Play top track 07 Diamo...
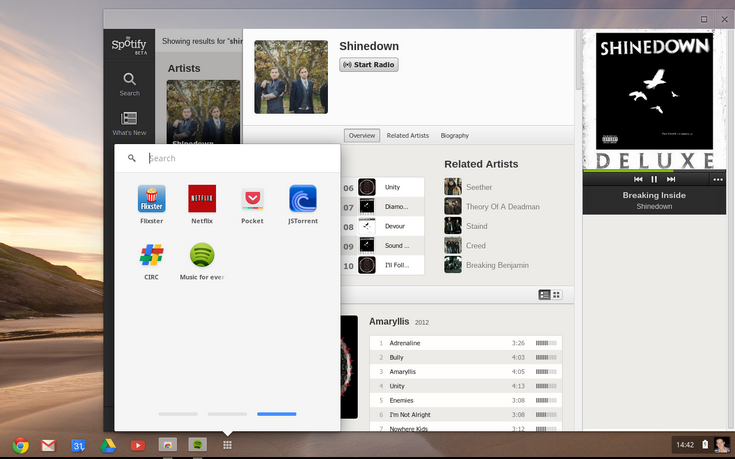The image size is (735, 459). click(383, 207)
